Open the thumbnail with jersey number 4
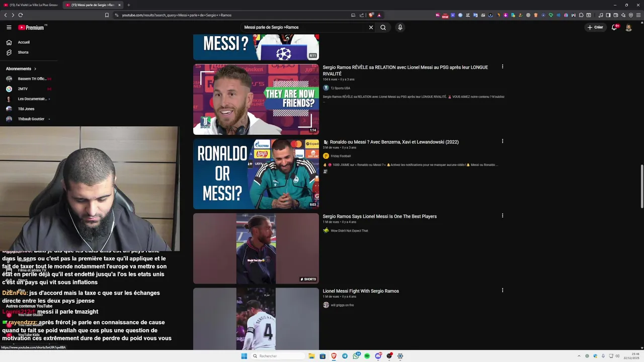 pos(256,319)
